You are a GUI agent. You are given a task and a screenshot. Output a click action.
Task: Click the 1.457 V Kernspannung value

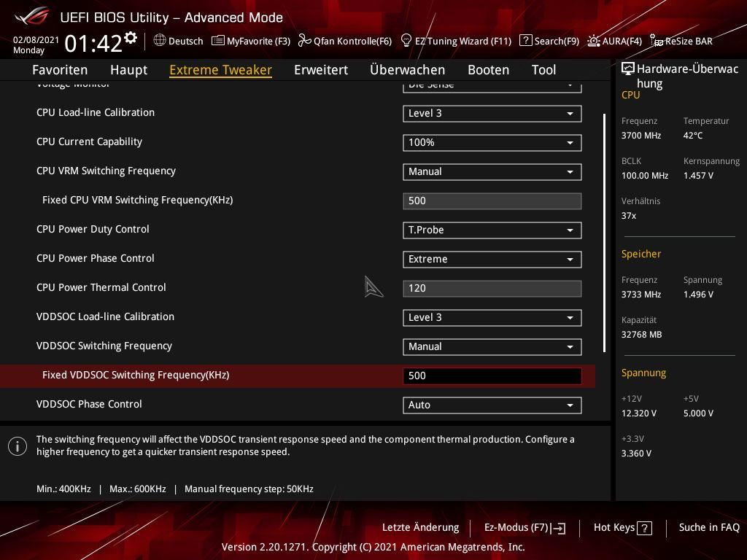698,176
